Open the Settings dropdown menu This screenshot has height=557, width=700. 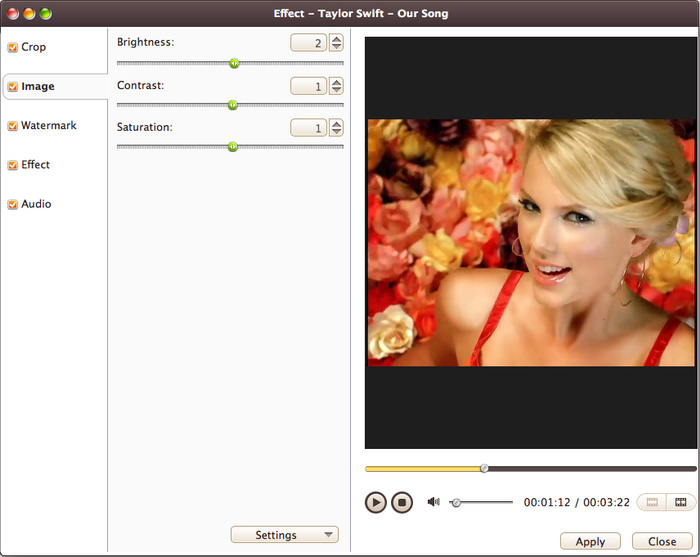coord(284,535)
